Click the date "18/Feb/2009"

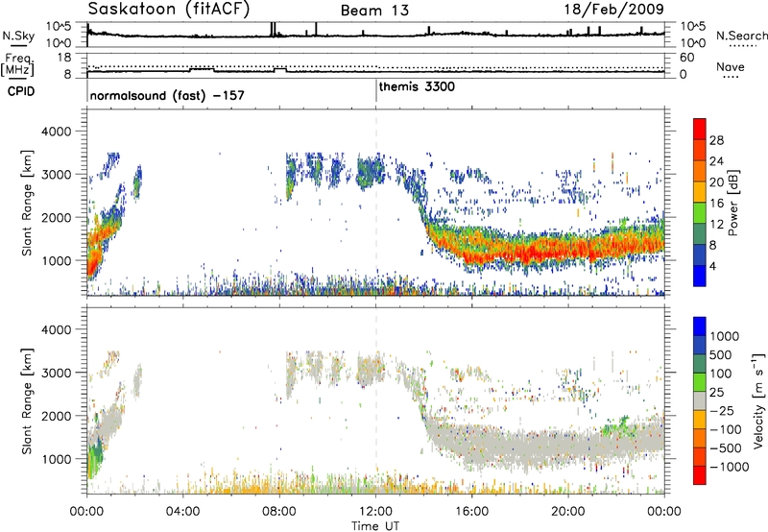613,9
